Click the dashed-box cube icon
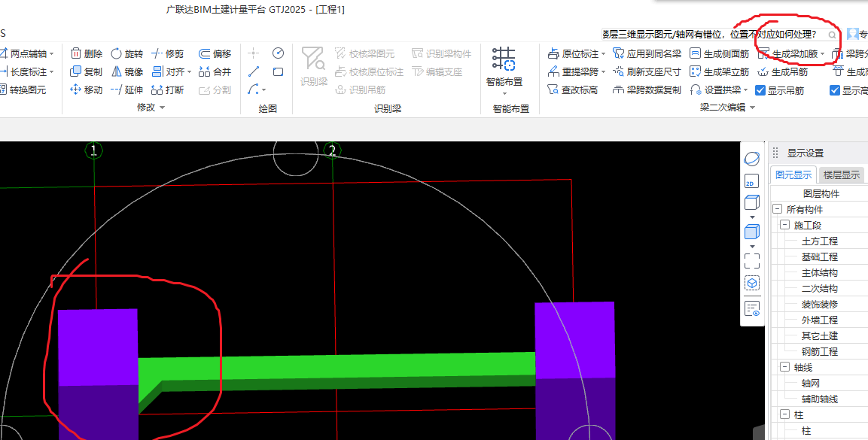This screenshot has width=868, height=440. pyautogui.click(x=752, y=284)
